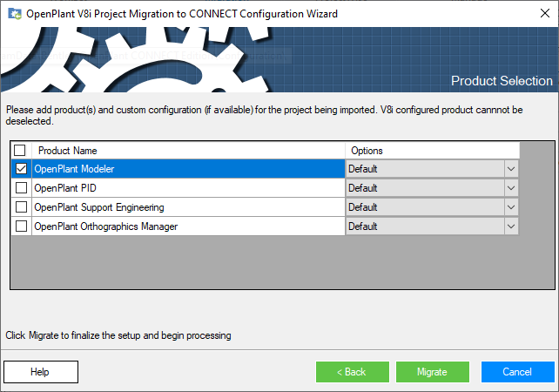This screenshot has width=559, height=392.
Task: Toggle the select-all checkbox in header row
Action: [20, 150]
